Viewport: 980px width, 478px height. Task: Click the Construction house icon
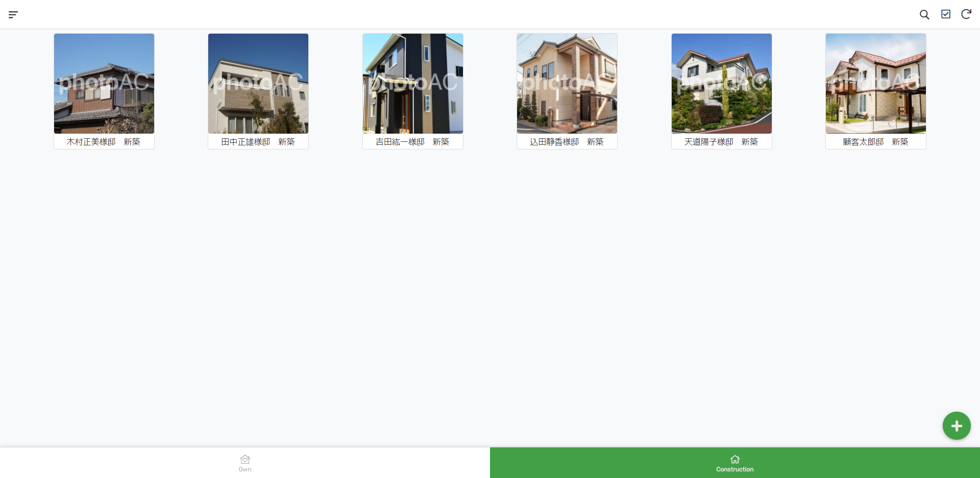pyautogui.click(x=734, y=459)
